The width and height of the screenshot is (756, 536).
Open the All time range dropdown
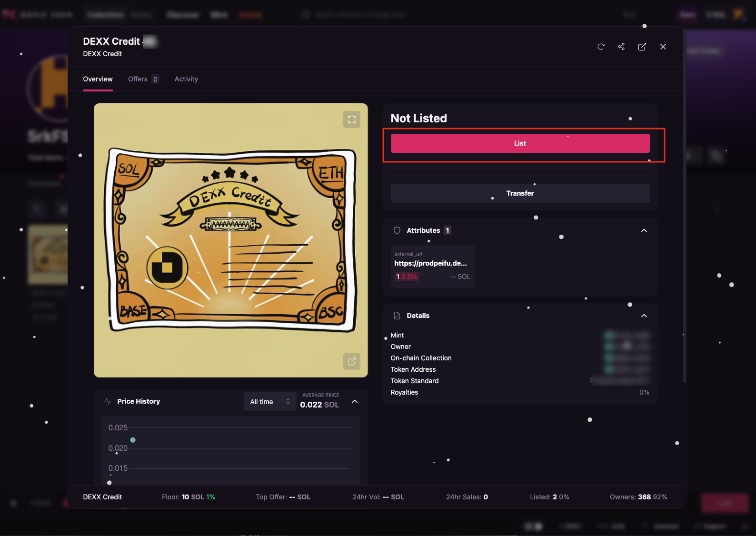coord(270,401)
